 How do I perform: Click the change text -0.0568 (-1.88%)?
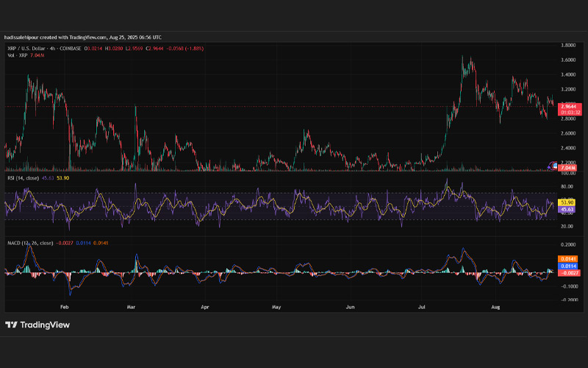pos(185,49)
